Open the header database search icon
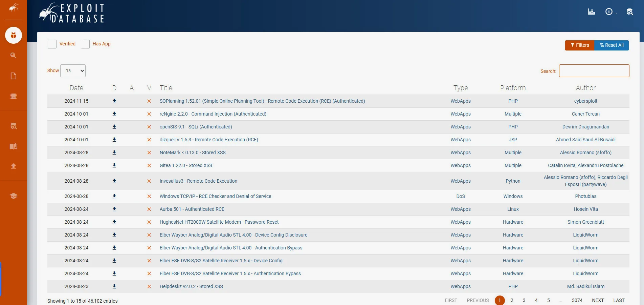 click(x=629, y=12)
